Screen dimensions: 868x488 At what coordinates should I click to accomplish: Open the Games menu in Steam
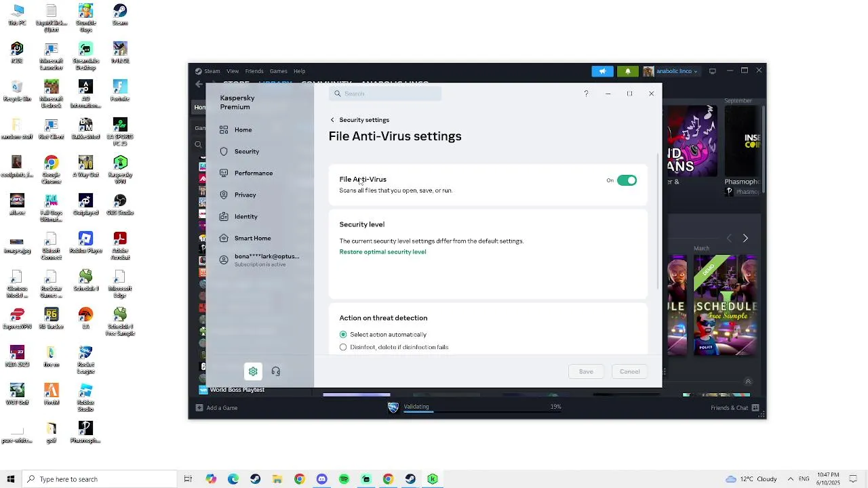pos(278,71)
